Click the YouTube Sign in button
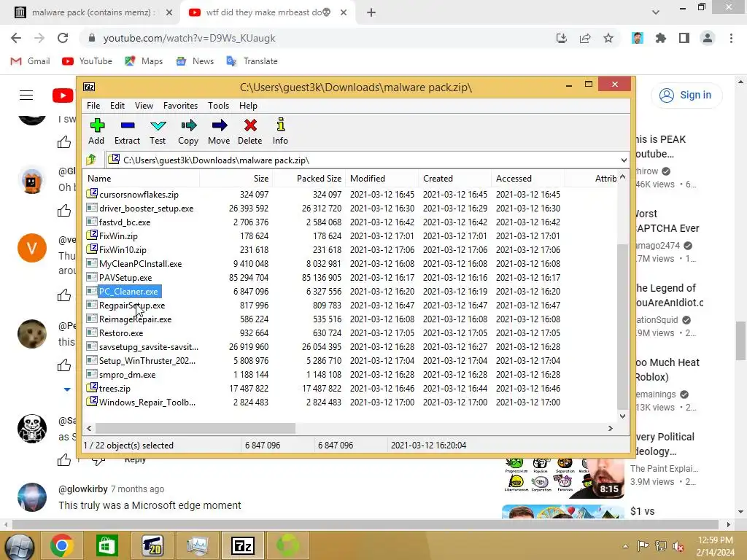This screenshot has width=747, height=560. (x=686, y=96)
